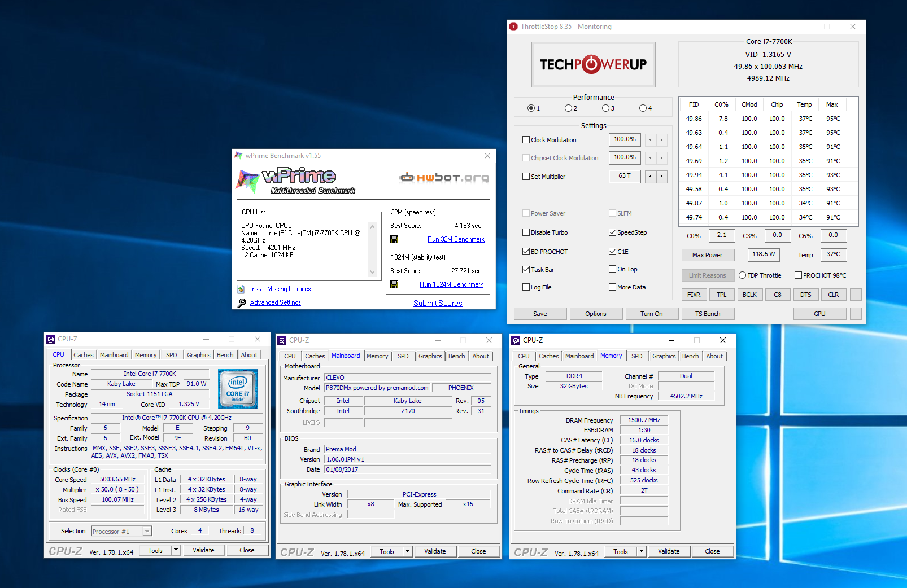This screenshot has height=588, width=907.
Task: Increase Chipset Clock Modulation with right arrow
Action: click(x=661, y=158)
